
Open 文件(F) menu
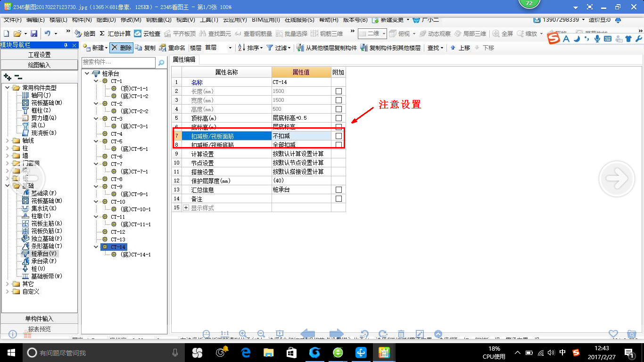(13, 20)
